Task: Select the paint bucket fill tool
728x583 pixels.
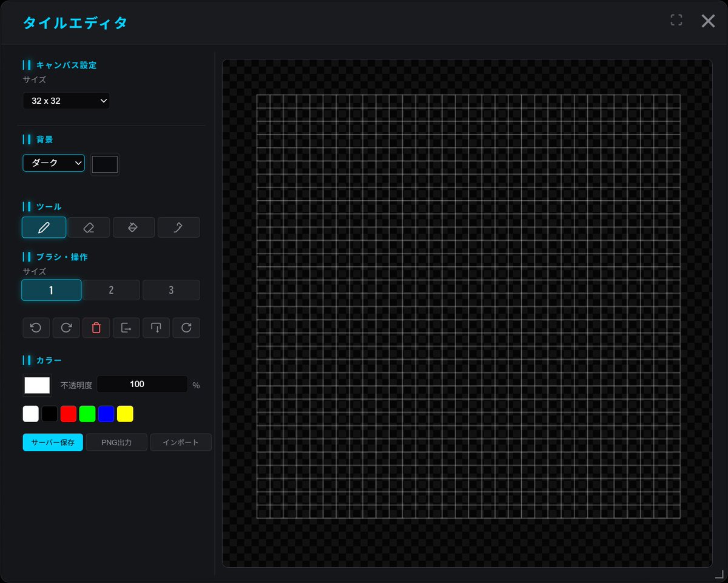Action: tap(133, 227)
